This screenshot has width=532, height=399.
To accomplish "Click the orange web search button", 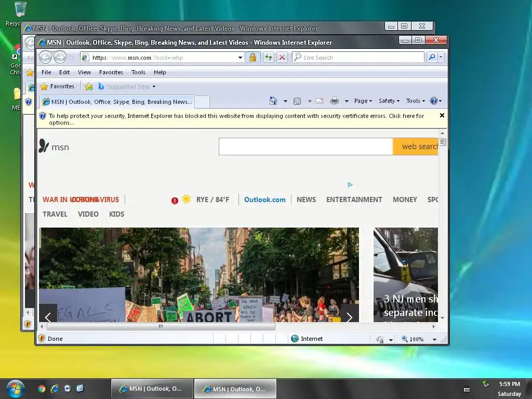I will pyautogui.click(x=415, y=147).
